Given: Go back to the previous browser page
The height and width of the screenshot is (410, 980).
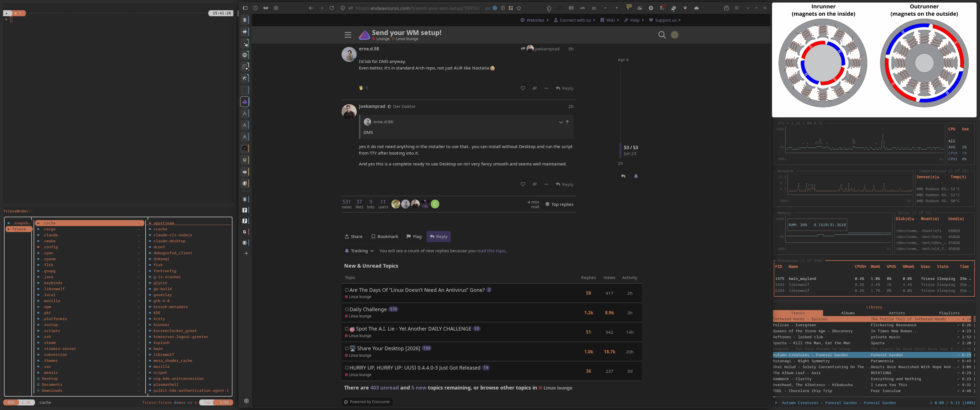Looking at the screenshot, I should tap(311, 8).
